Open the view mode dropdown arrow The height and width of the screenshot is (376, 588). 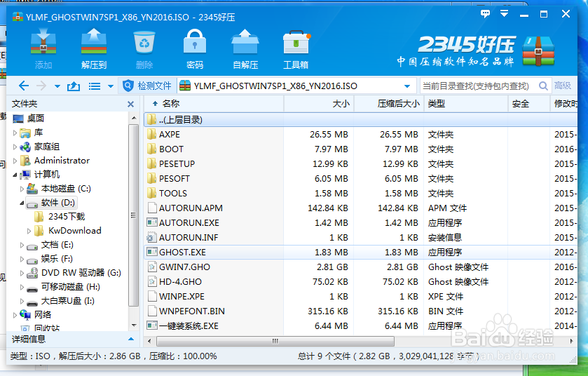click(111, 86)
